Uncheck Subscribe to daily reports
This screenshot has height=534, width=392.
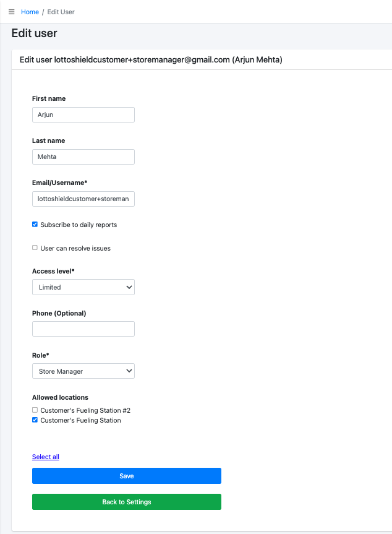(35, 225)
